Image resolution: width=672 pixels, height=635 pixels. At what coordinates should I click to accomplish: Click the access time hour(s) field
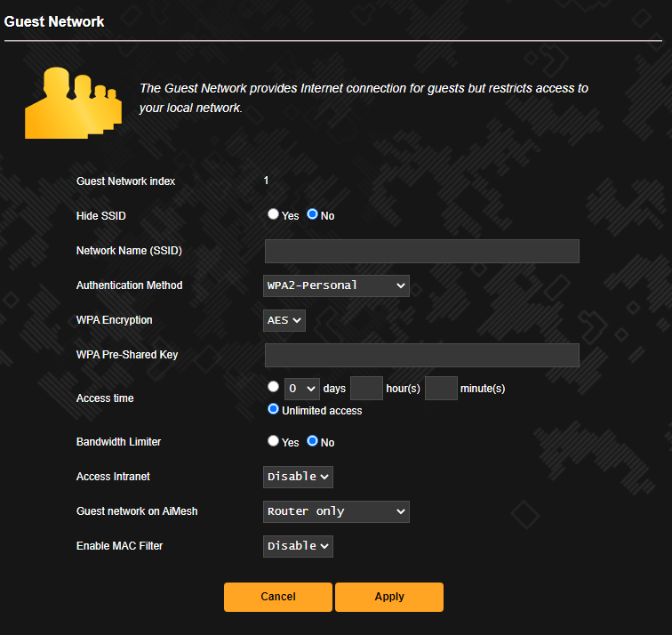pos(366,389)
